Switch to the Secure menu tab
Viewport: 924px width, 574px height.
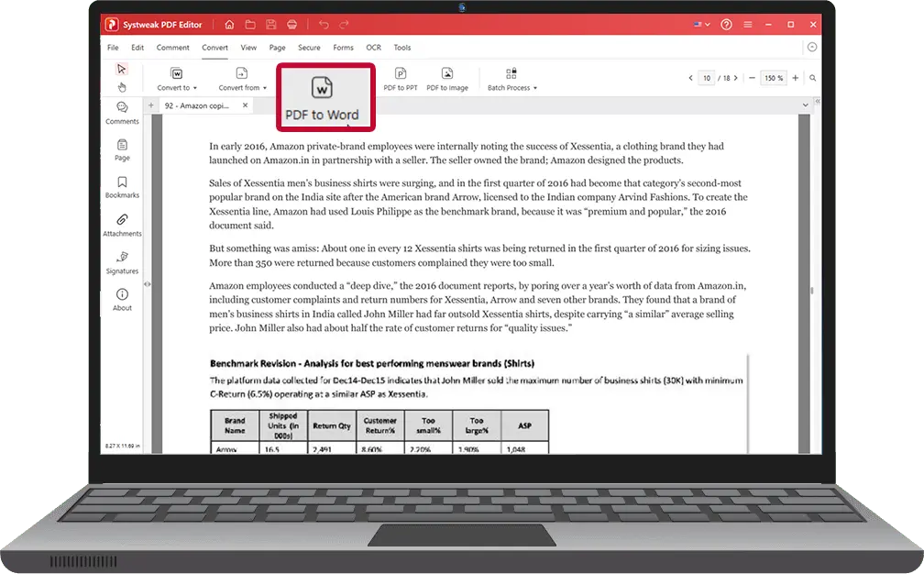point(309,48)
